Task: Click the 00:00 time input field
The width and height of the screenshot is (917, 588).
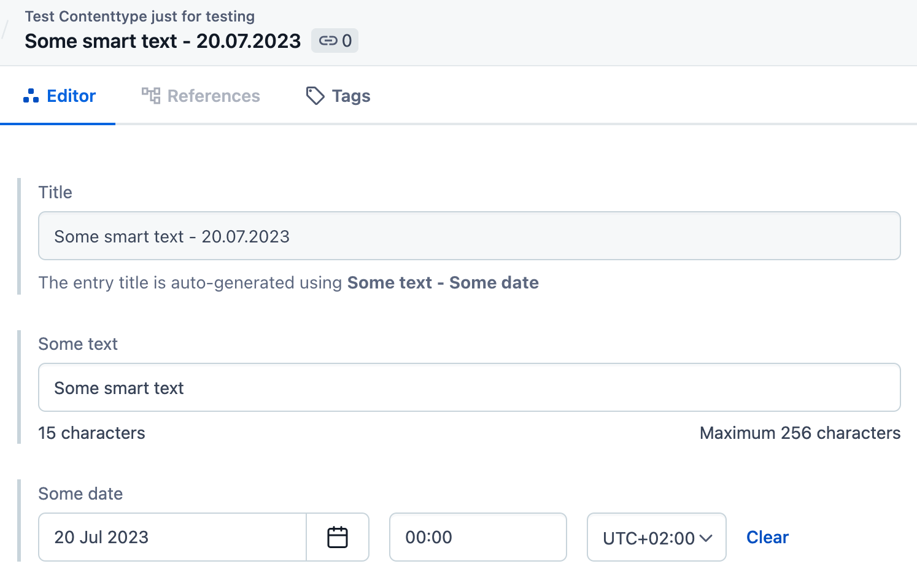Action: pos(478,537)
